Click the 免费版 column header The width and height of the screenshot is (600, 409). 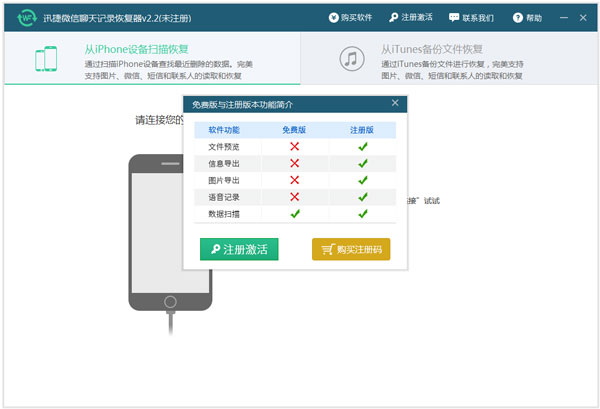tap(294, 130)
